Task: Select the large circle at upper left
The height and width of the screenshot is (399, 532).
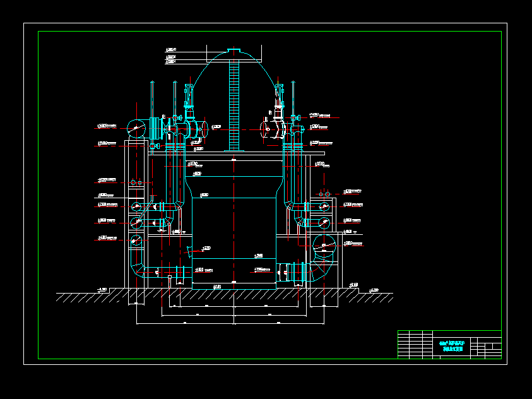Action: coord(136,128)
